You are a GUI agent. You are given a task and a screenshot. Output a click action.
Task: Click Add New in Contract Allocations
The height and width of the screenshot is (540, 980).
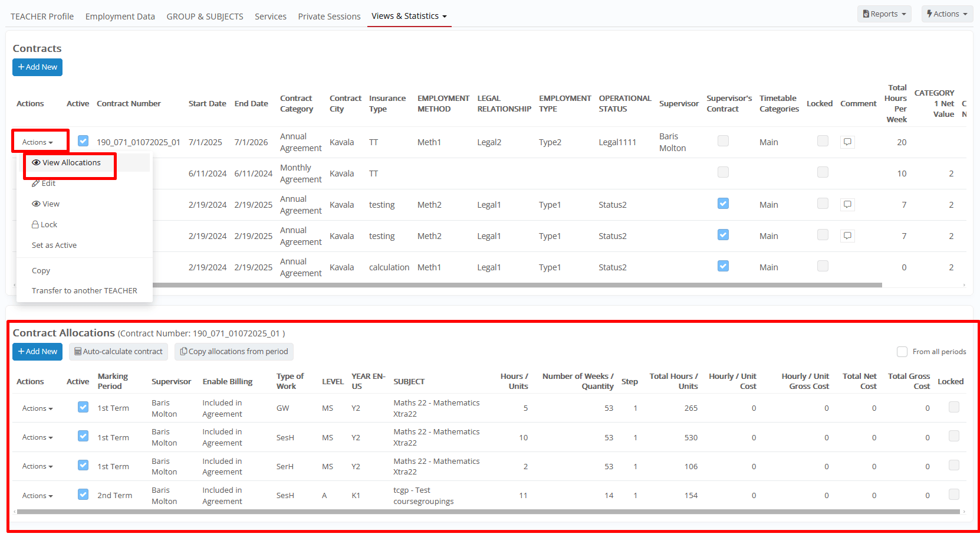click(37, 352)
